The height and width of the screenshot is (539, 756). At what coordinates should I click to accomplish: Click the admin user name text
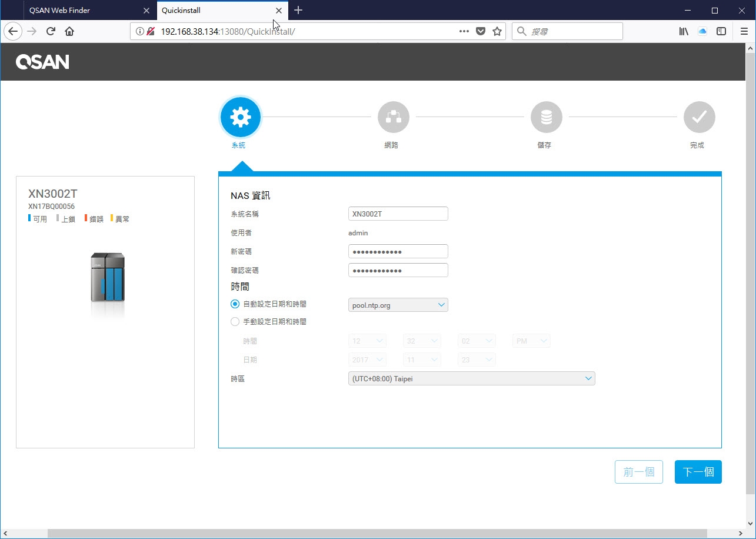point(358,233)
